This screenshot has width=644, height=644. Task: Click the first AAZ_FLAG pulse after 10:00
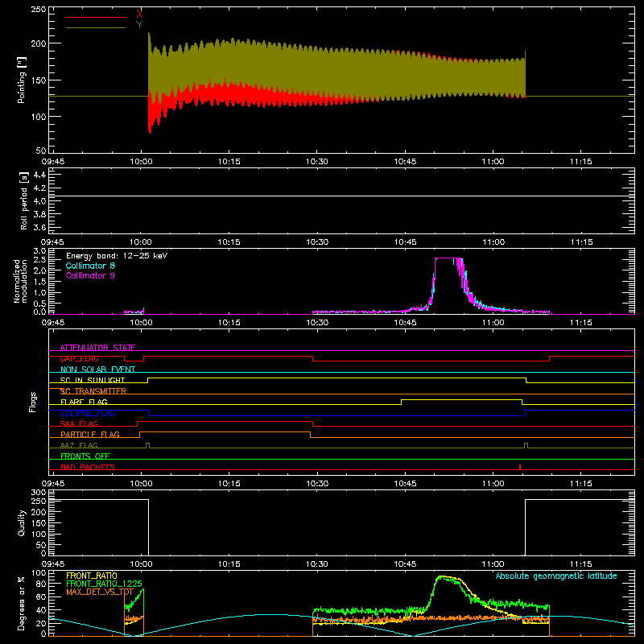tap(148, 445)
